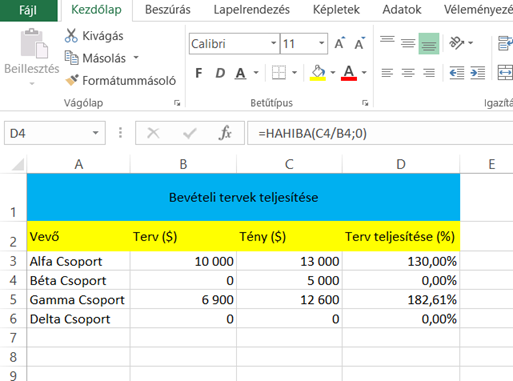Open the font color dropdown arrow
Screen dimensions: 513x381
click(364, 73)
